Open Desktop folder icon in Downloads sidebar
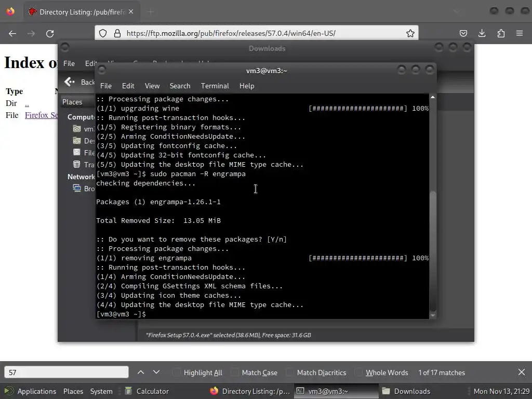Screen dimensions: 532x399 coord(77,141)
